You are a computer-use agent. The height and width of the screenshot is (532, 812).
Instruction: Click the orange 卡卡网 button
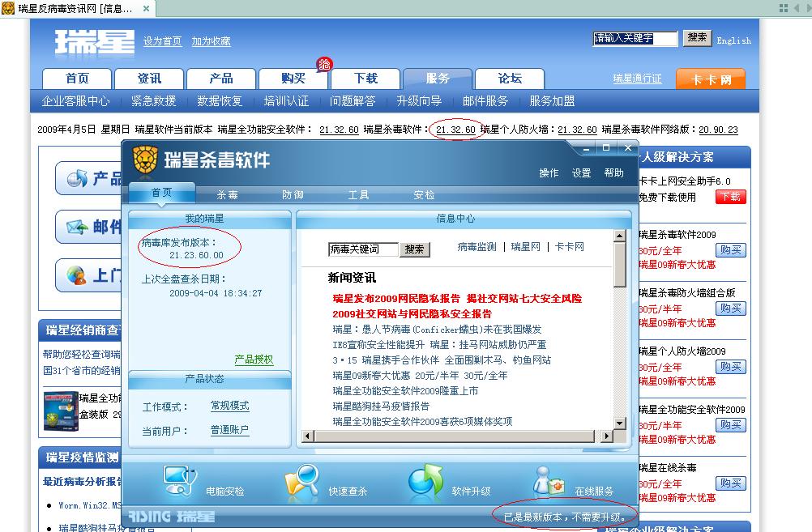click(711, 79)
